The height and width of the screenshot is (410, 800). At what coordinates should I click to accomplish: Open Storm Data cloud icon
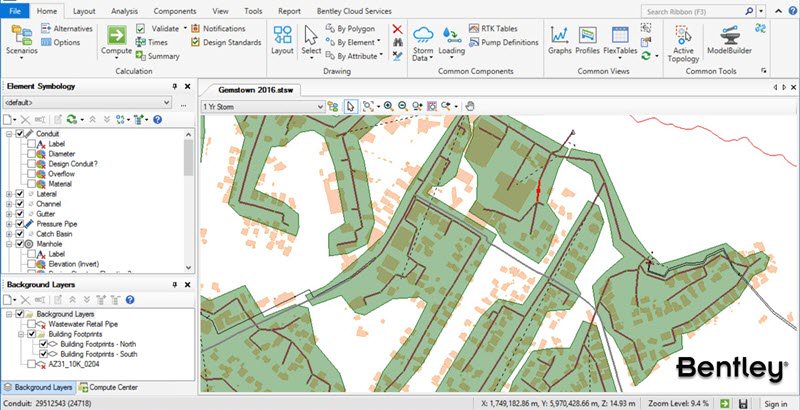[423, 35]
